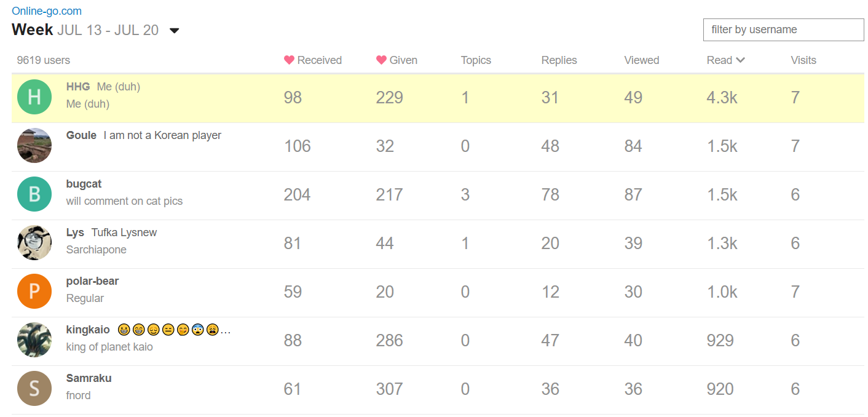Open Lys's avatar image
Viewport: 868px width, 417px height.
[34, 243]
